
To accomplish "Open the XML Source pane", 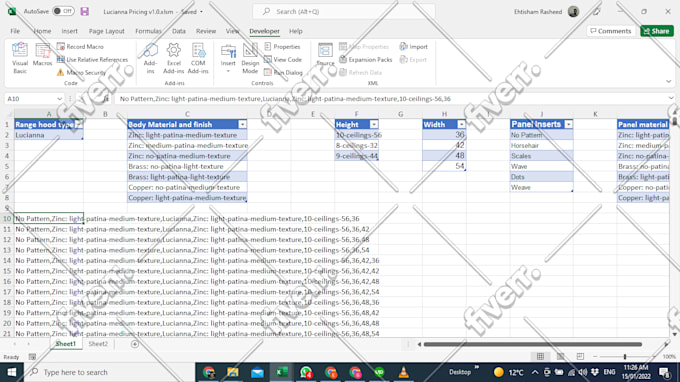I will pos(325,54).
